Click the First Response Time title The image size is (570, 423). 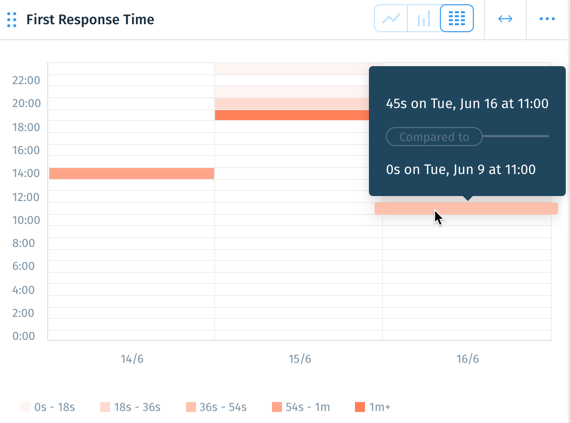[x=90, y=19]
